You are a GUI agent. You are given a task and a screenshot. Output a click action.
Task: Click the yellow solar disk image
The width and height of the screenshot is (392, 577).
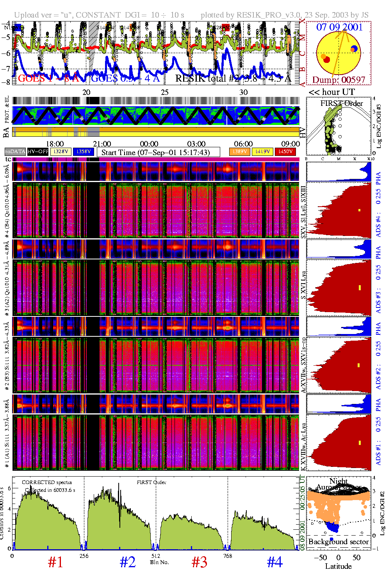(x=339, y=53)
